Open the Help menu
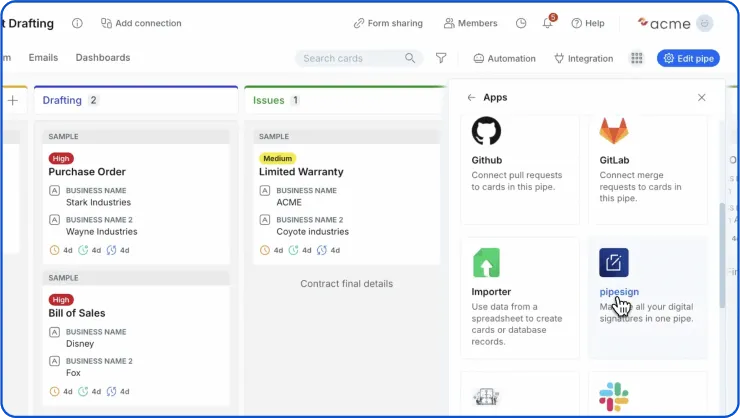 (588, 23)
